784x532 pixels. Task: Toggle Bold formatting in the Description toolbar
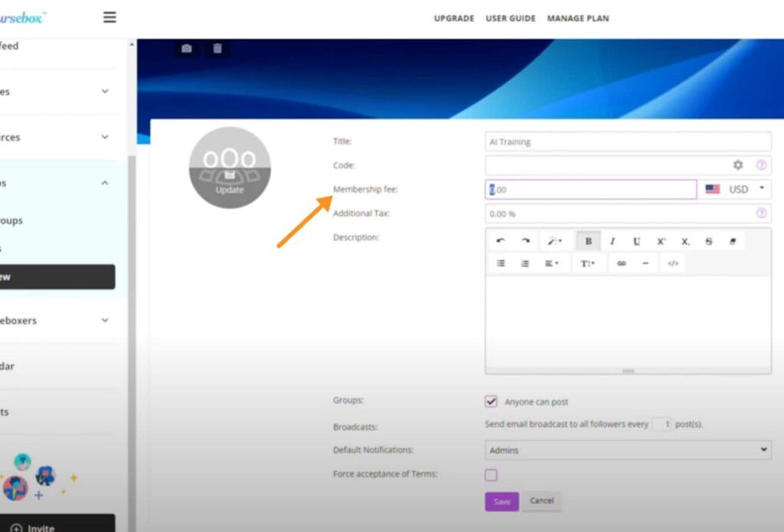coord(588,241)
